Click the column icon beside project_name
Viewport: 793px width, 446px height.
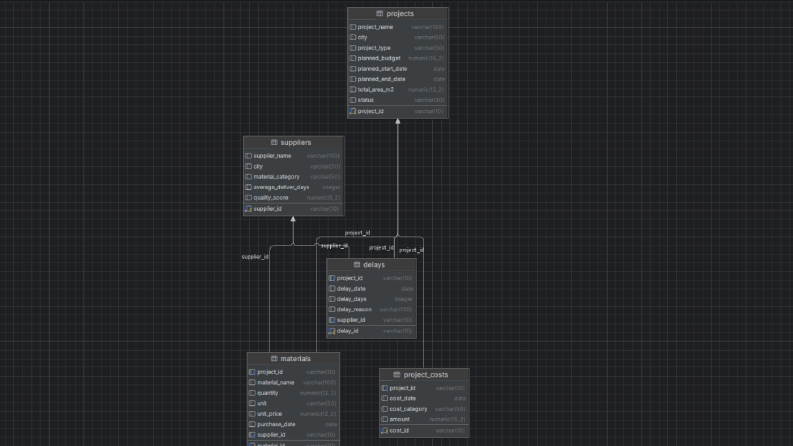click(x=353, y=27)
